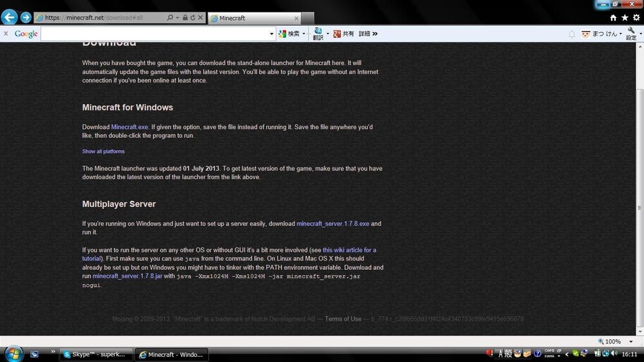
Task: Click the 100% zoom level button
Action: click(610, 341)
